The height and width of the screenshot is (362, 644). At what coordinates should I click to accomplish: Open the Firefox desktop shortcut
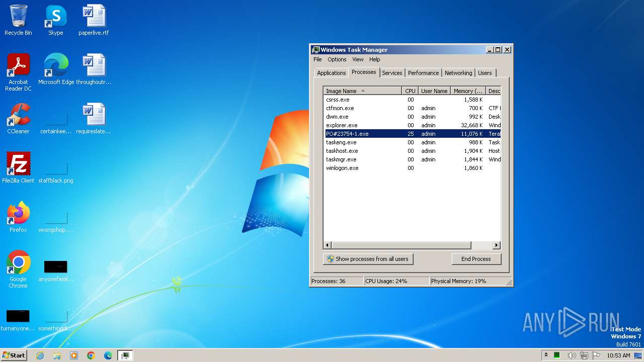pyautogui.click(x=18, y=217)
